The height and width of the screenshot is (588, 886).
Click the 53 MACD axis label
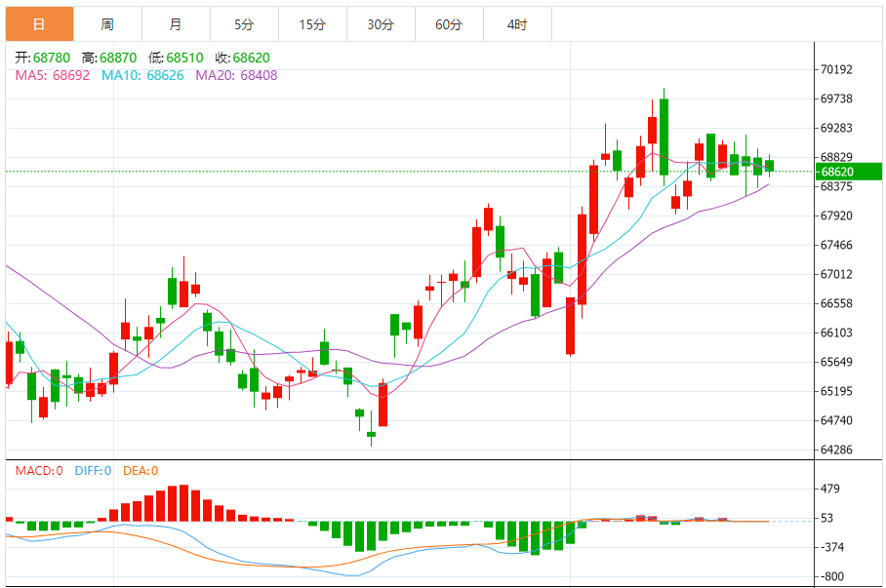(x=827, y=518)
